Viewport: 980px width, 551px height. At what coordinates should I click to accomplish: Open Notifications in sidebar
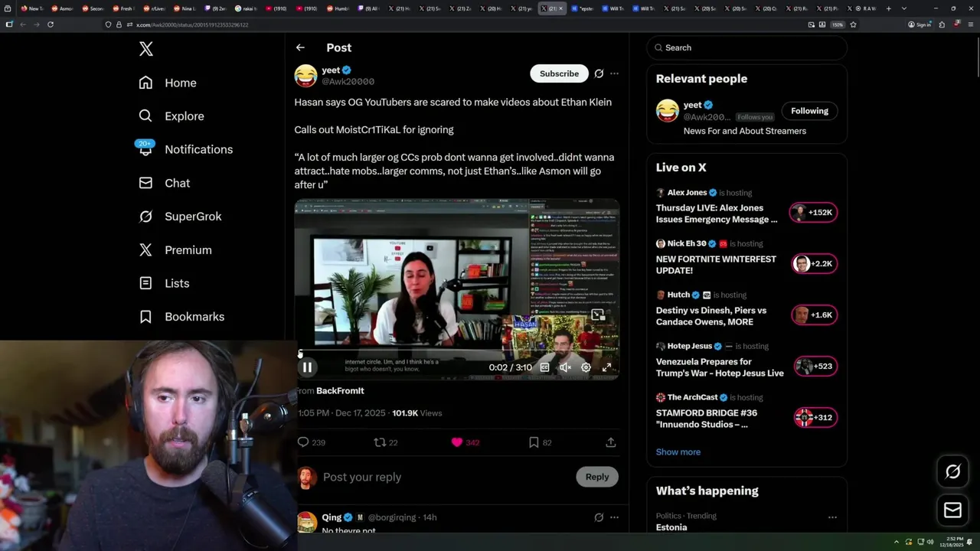coord(185,149)
